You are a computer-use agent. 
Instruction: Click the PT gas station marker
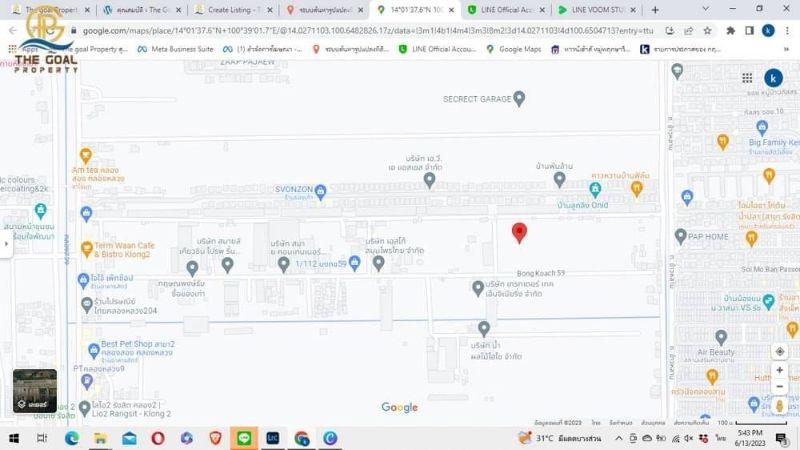point(87,381)
